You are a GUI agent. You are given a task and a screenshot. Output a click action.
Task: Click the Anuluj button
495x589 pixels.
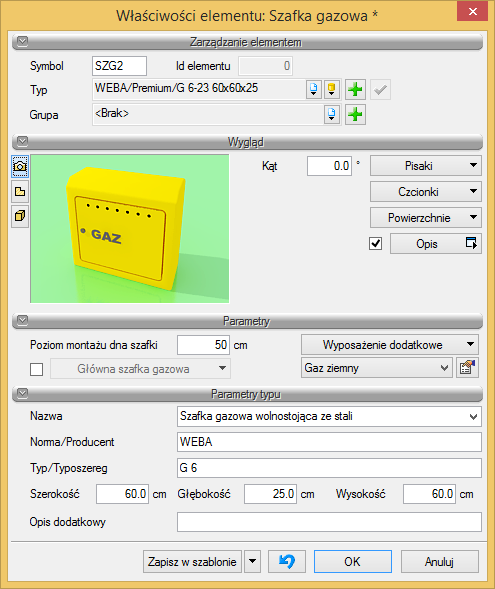pyautogui.click(x=439, y=562)
